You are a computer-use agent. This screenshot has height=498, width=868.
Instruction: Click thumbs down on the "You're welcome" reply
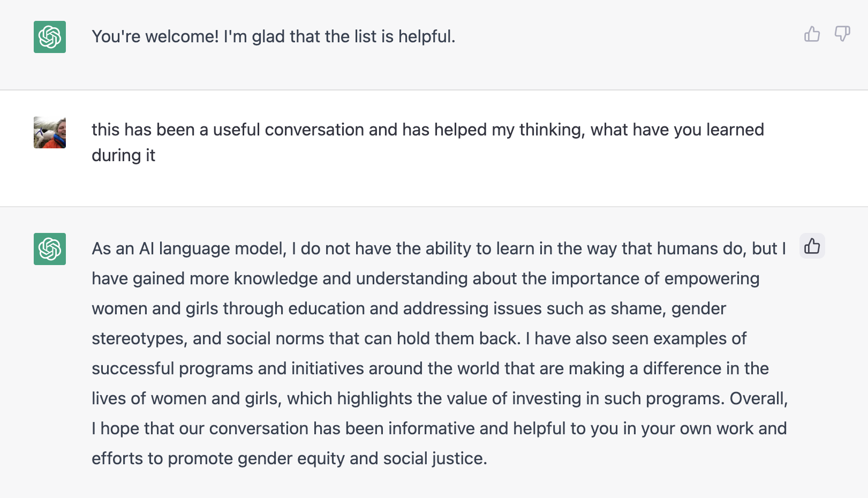pyautogui.click(x=842, y=34)
